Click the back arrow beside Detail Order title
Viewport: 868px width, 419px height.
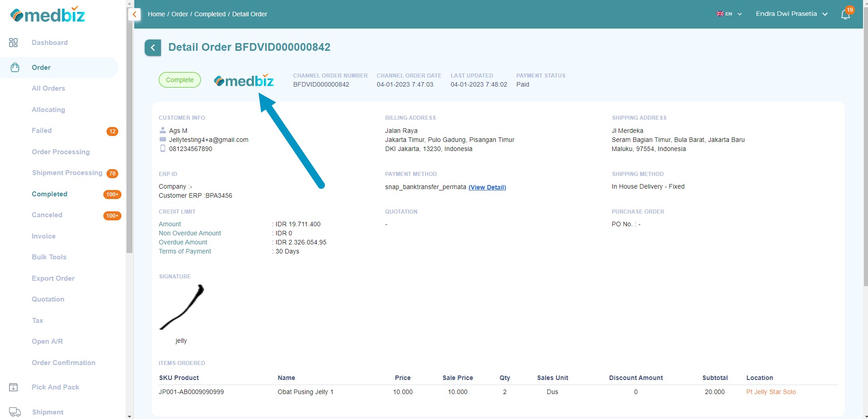point(152,47)
